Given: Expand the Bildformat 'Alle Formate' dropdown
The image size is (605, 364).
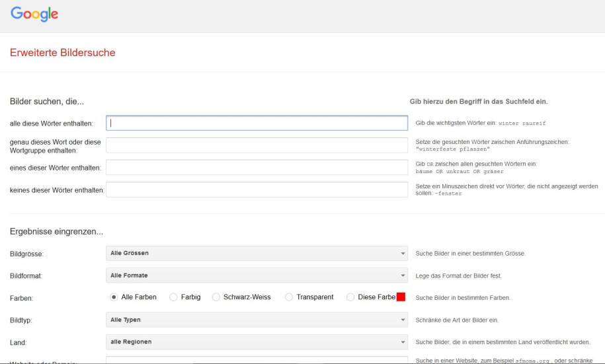Looking at the screenshot, I should tap(257, 275).
